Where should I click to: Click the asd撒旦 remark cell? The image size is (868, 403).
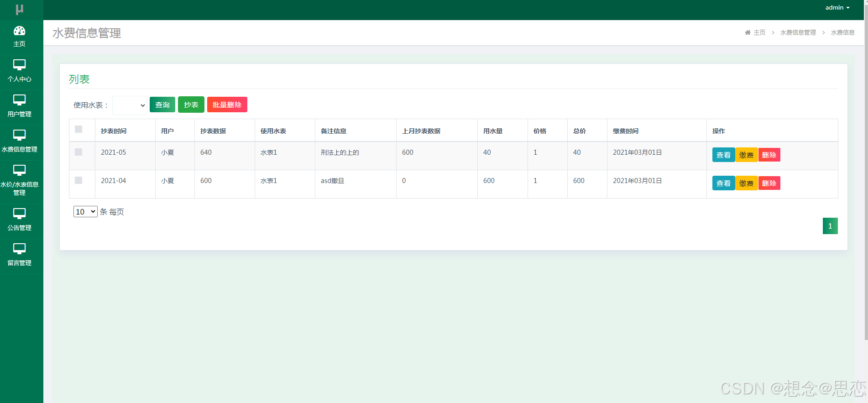[x=333, y=181]
